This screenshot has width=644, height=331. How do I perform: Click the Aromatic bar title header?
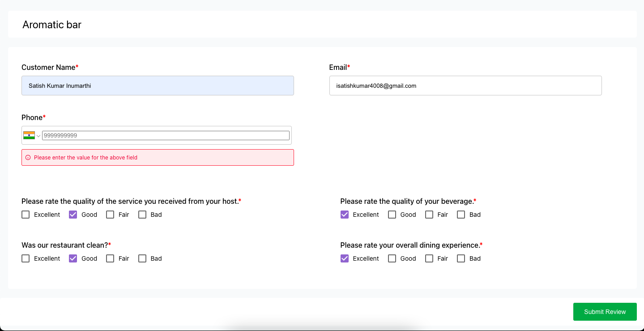point(52,25)
